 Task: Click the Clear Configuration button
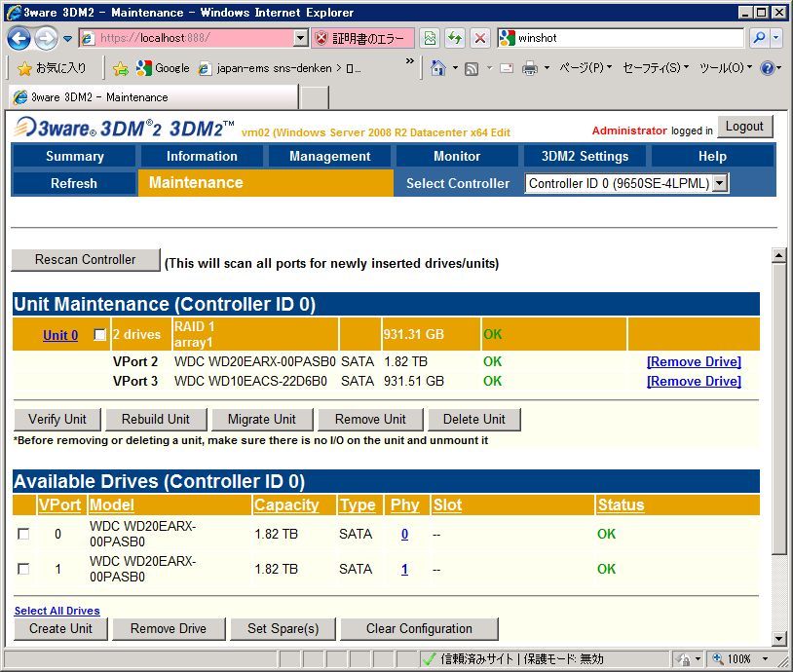pyautogui.click(x=419, y=628)
